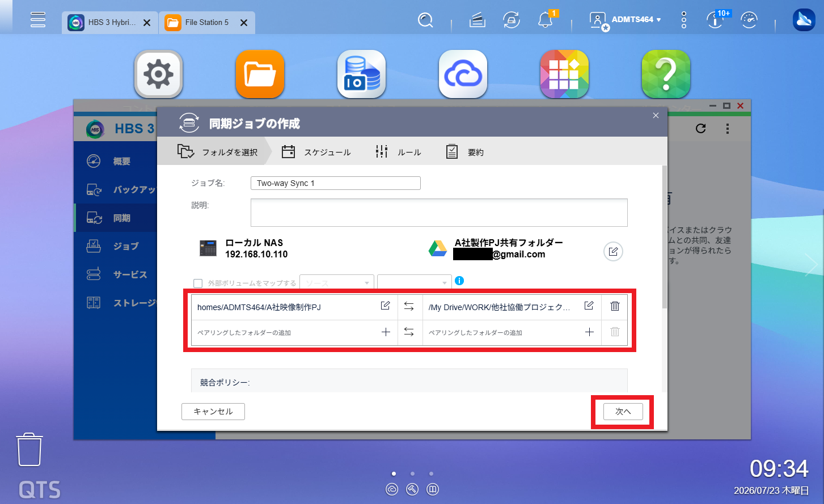
Task: Launch the Storage & Snapshots desktop icon
Action: point(361,74)
